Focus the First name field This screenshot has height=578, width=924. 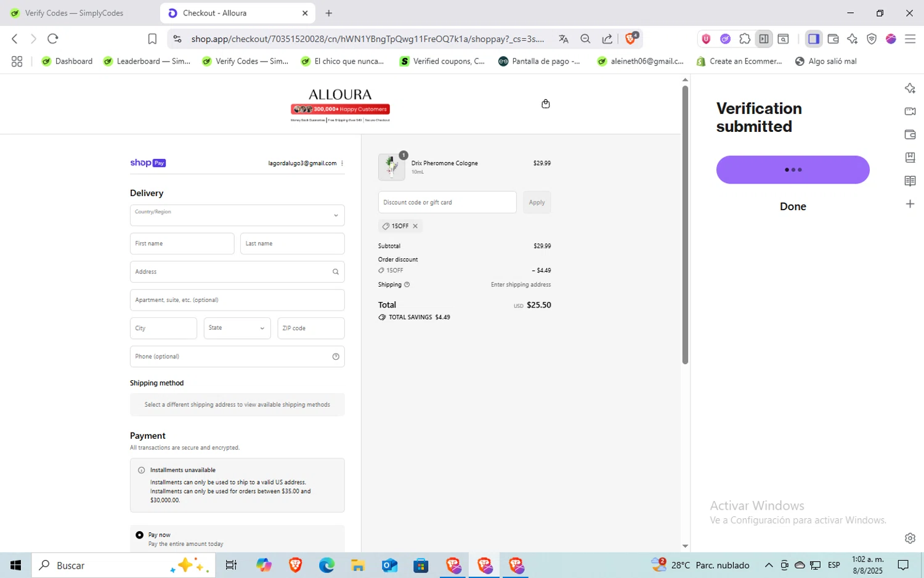click(182, 243)
